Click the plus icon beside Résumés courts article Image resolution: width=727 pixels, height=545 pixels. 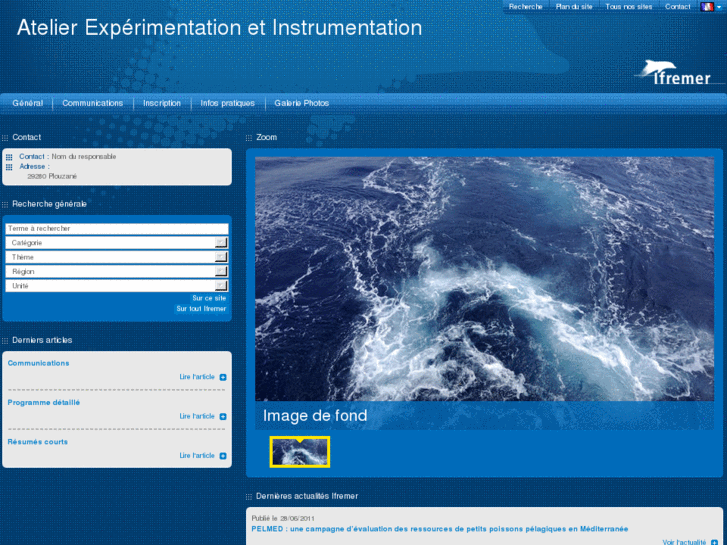point(223,456)
